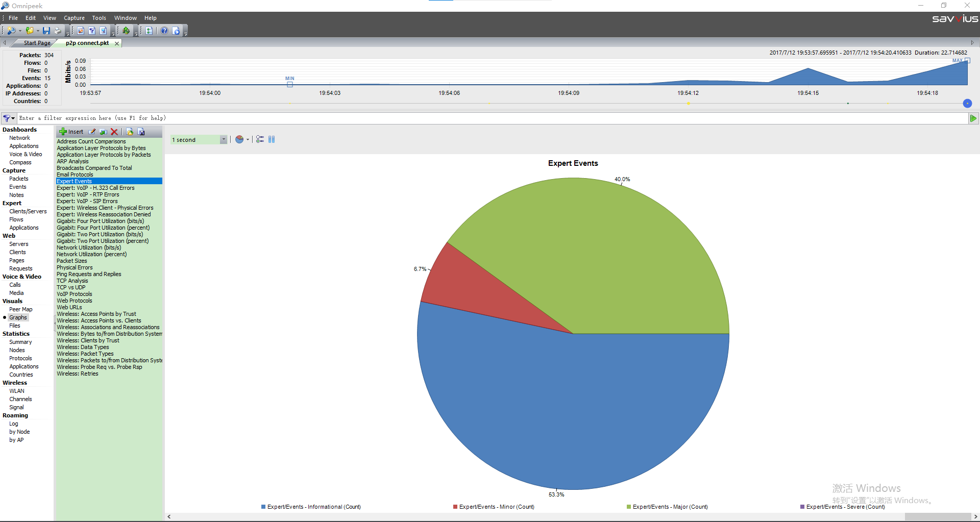This screenshot has width=980, height=522.
Task: Select TCP vs UDP in graph list
Action: point(71,287)
